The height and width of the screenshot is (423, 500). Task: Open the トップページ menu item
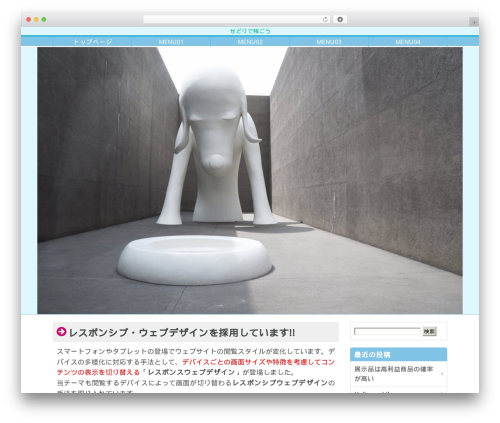93,42
